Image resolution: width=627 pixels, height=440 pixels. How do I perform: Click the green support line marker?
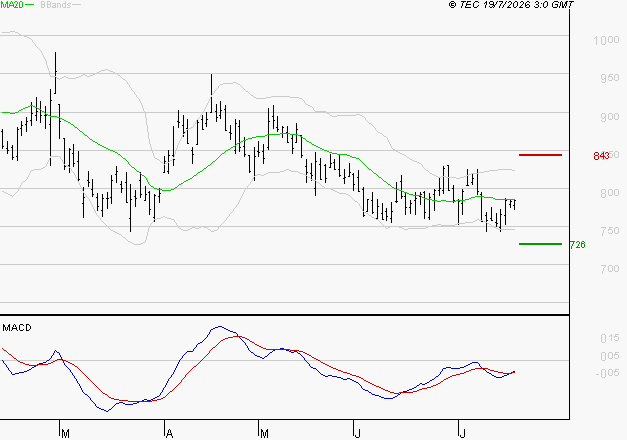point(540,244)
